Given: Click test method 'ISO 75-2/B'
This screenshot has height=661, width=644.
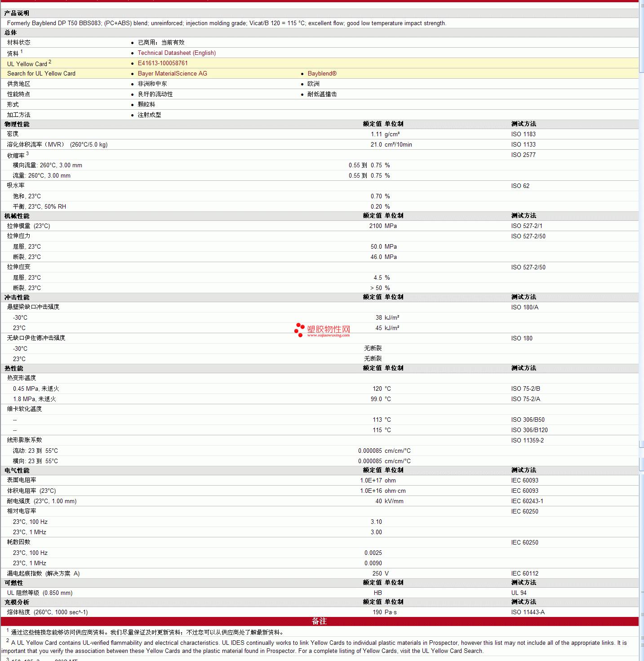Looking at the screenshot, I should [x=525, y=389].
